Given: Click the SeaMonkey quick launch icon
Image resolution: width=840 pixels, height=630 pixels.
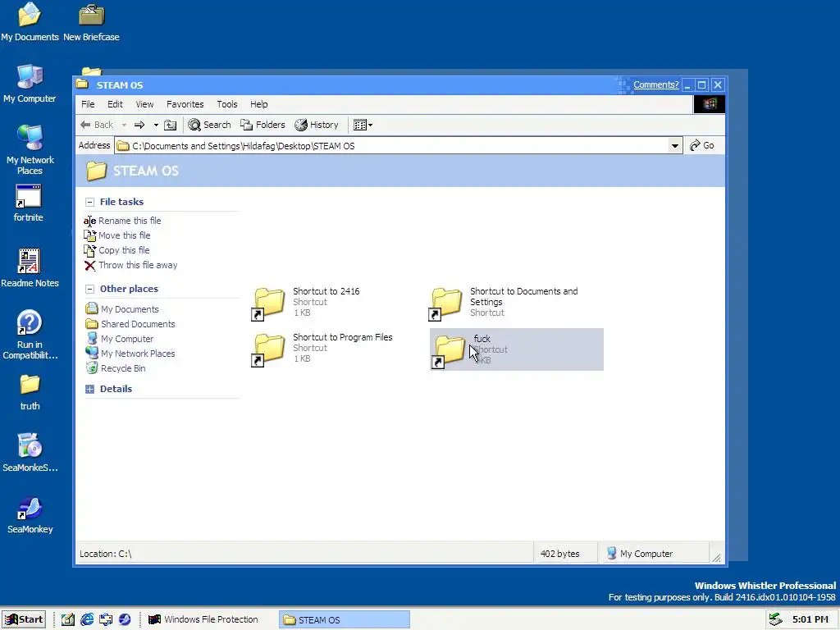Looking at the screenshot, I should (x=125, y=620).
